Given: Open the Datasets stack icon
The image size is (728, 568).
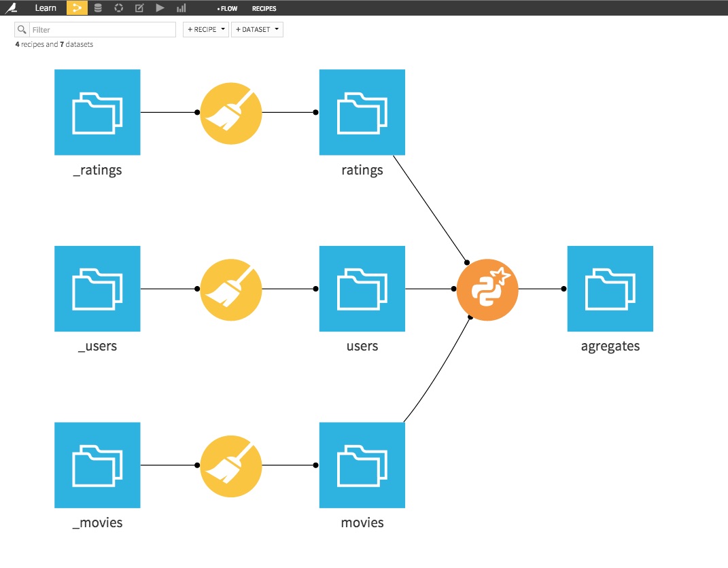Looking at the screenshot, I should [x=98, y=8].
